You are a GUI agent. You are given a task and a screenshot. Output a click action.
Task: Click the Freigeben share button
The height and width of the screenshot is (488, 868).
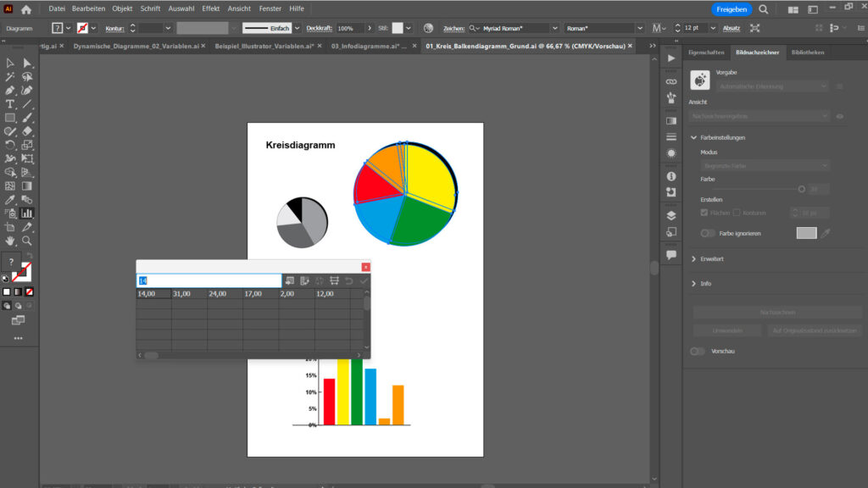[732, 9]
